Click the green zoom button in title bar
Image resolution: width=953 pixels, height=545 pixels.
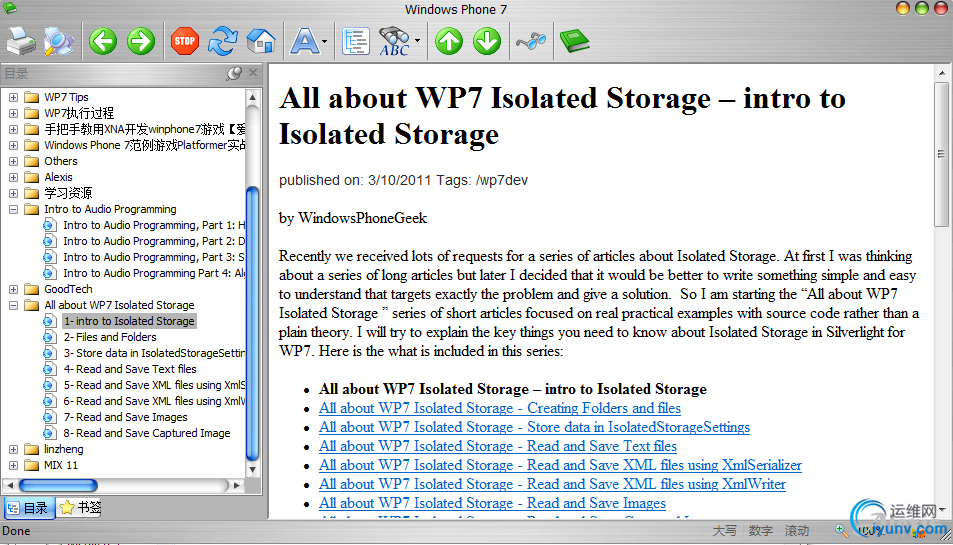point(921,8)
